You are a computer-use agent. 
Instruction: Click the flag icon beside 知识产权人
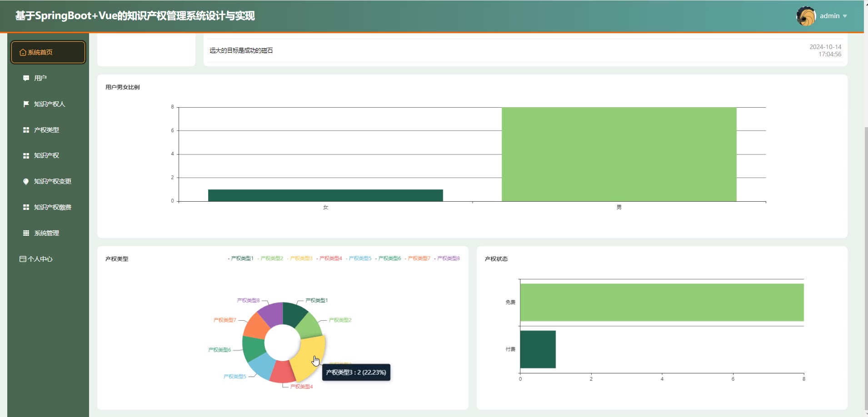26,104
